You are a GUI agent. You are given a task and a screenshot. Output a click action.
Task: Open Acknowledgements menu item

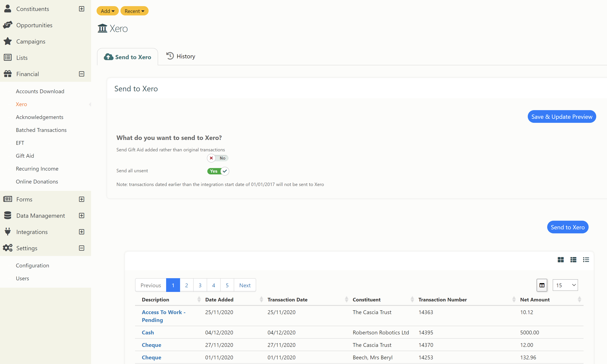point(40,117)
